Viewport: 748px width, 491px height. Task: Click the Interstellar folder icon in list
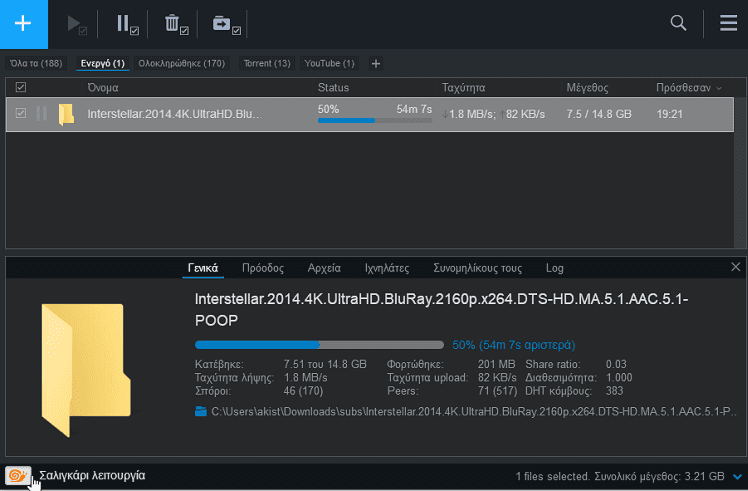tap(66, 115)
